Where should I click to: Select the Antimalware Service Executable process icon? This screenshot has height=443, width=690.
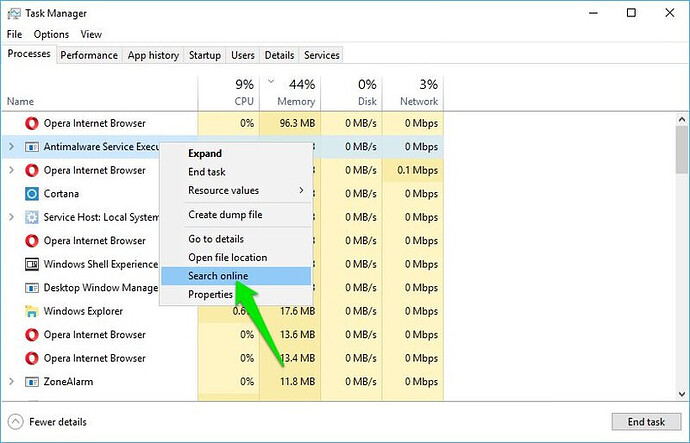point(32,147)
